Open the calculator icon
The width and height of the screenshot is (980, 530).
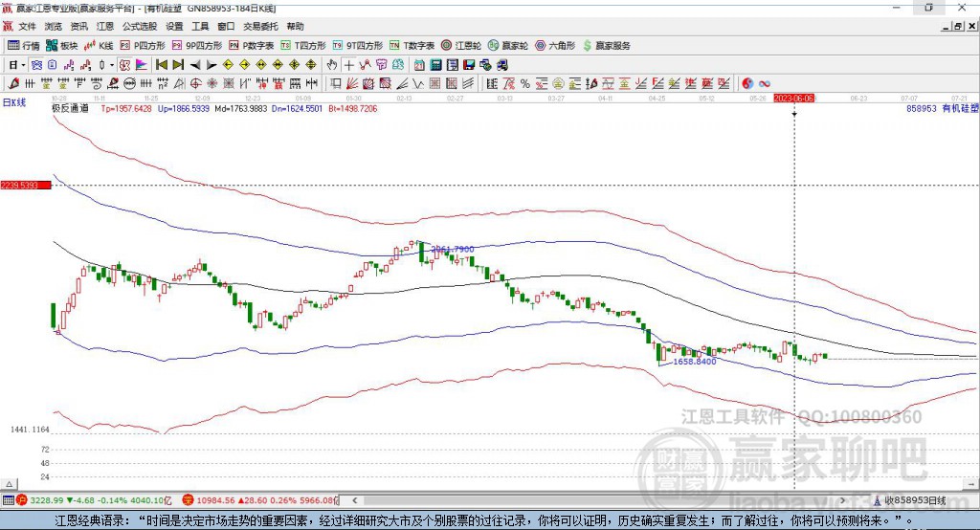(x=435, y=65)
